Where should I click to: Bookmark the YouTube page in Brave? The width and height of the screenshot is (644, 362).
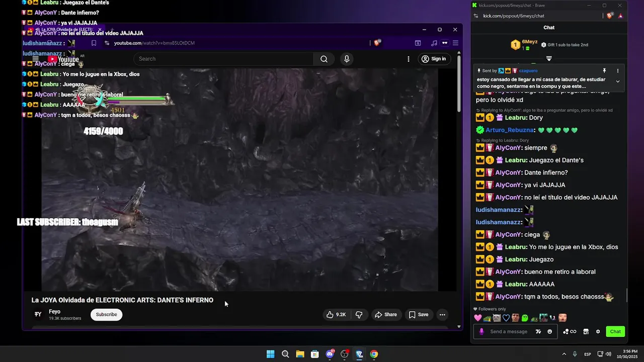coord(94,43)
